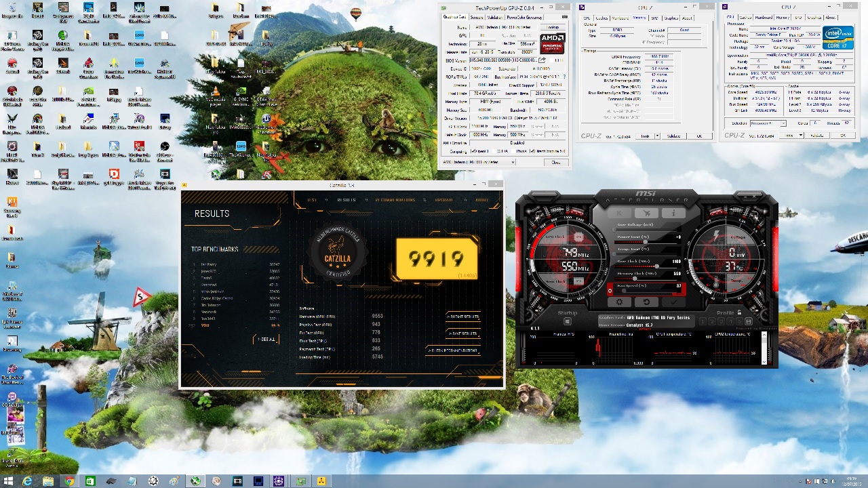Toggle PhysX checkbox in GPU-Z

pyautogui.click(x=513, y=151)
